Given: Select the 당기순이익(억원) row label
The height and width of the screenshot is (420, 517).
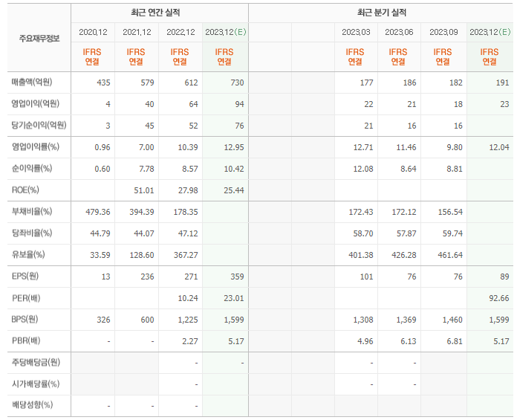Looking at the screenshot, I should [x=39, y=125].
